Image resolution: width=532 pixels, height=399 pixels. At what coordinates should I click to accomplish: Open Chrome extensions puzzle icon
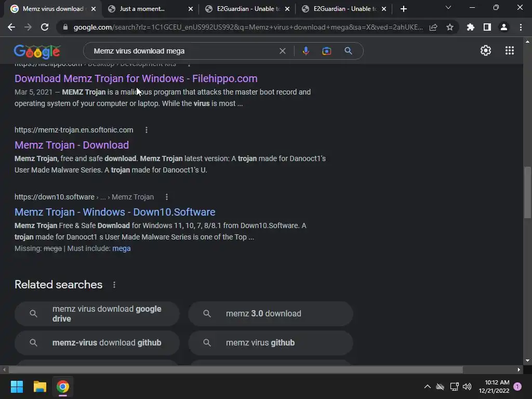point(471,27)
